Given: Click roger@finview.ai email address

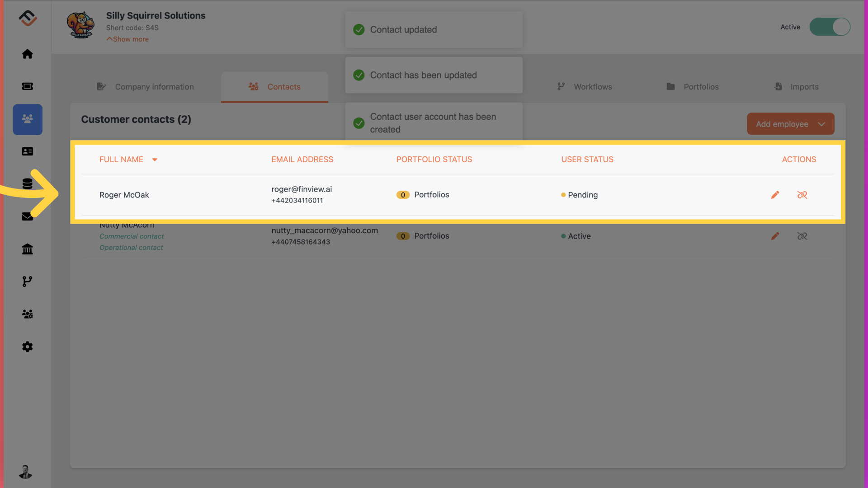Looking at the screenshot, I should [x=302, y=189].
